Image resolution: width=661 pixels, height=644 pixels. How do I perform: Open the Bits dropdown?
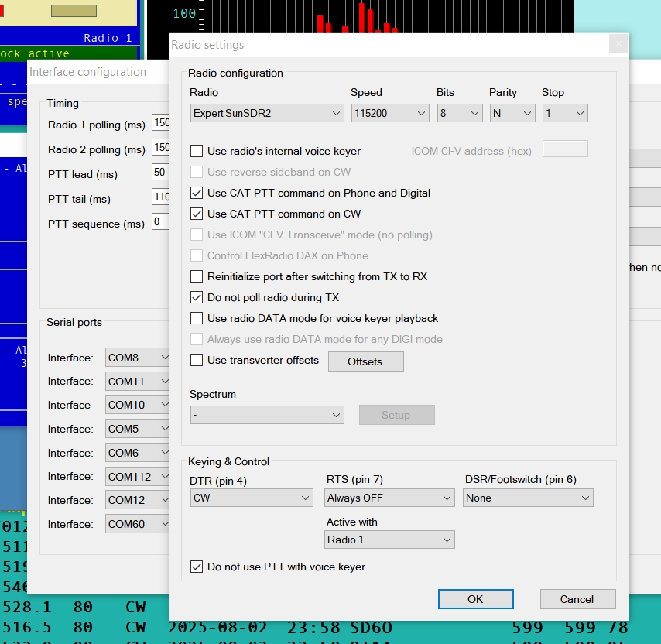point(459,114)
